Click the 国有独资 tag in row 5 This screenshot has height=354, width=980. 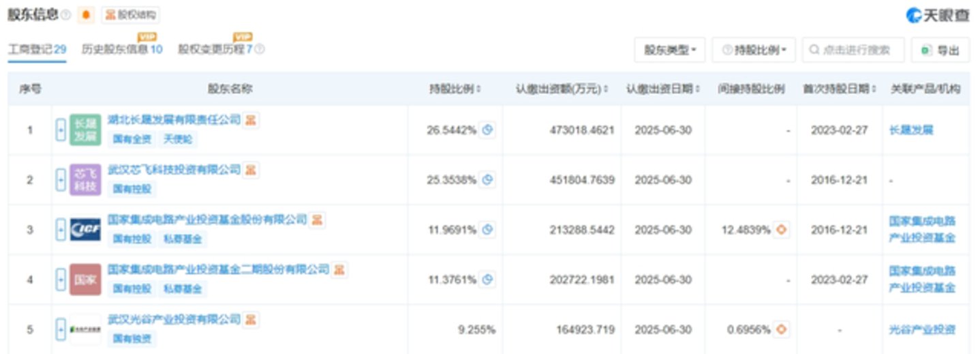pos(132,338)
